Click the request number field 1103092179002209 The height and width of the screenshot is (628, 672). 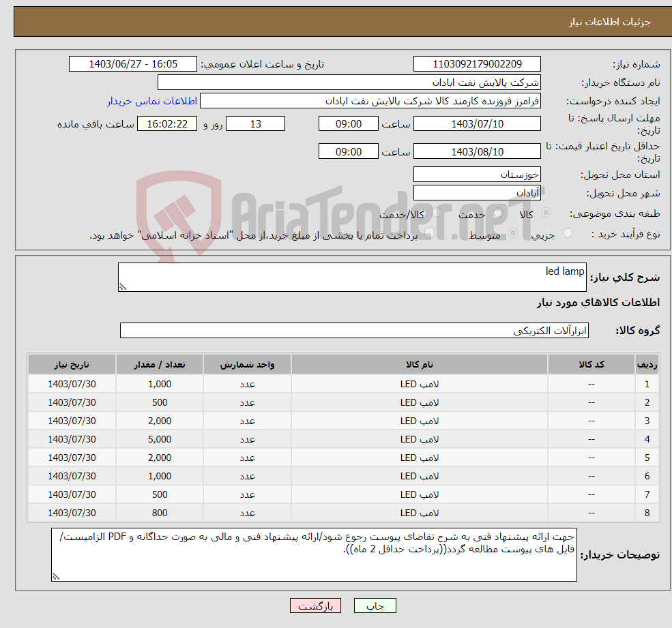pyautogui.click(x=477, y=64)
